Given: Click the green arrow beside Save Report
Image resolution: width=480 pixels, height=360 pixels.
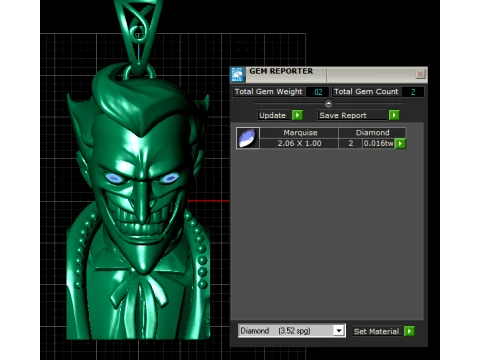Looking at the screenshot, I should [x=394, y=115].
